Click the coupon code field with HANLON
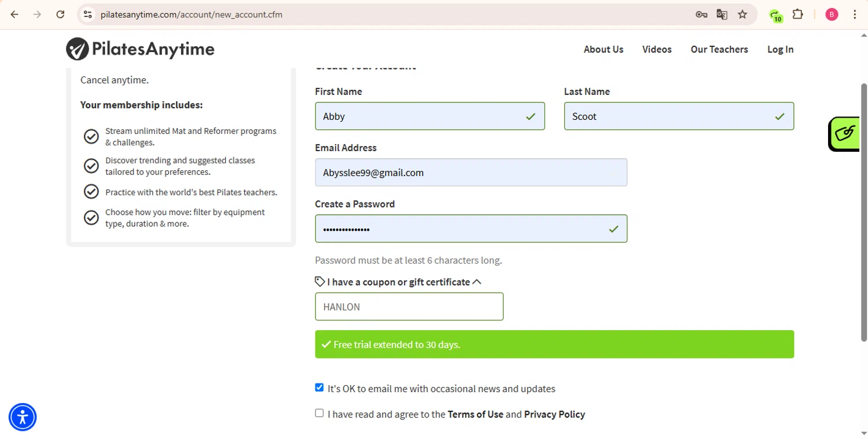Image resolution: width=868 pixels, height=439 pixels. coord(409,306)
